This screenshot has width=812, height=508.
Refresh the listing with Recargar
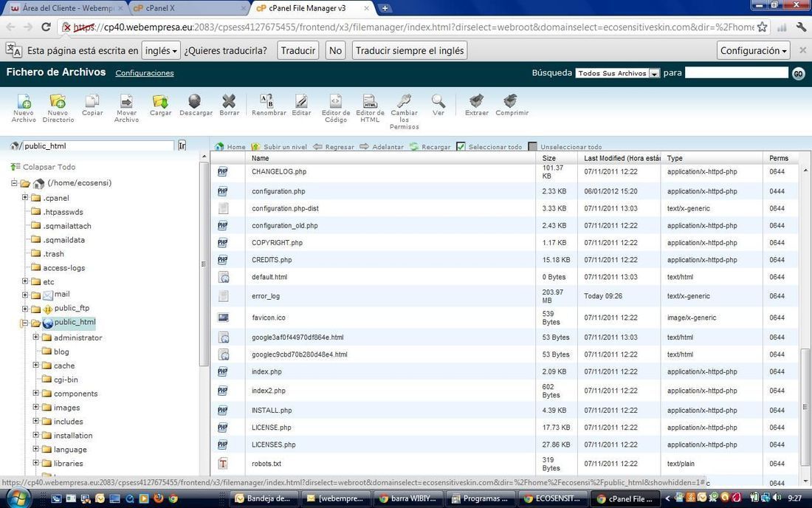click(x=430, y=146)
